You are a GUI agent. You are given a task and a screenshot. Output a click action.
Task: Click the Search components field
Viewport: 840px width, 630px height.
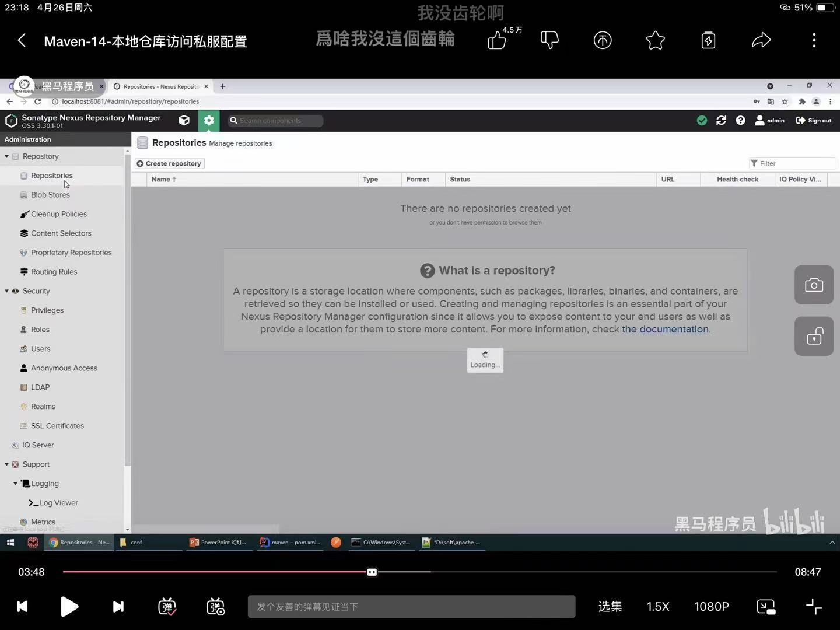[x=275, y=121]
